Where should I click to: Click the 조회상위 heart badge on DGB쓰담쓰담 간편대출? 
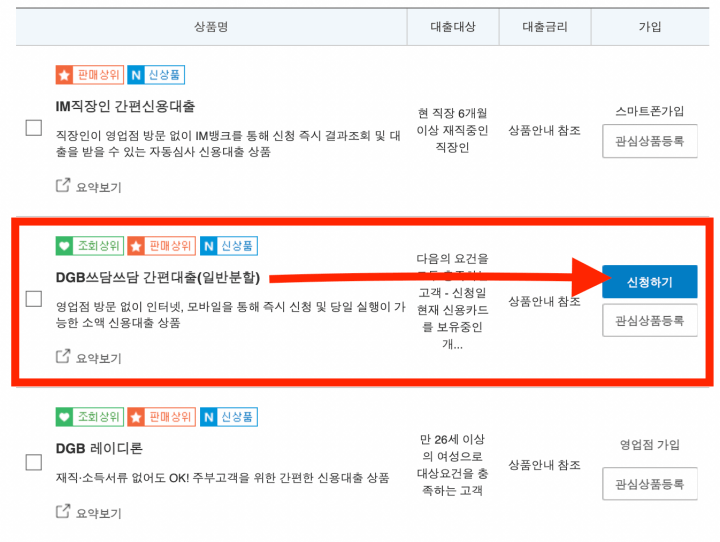[x=90, y=246]
